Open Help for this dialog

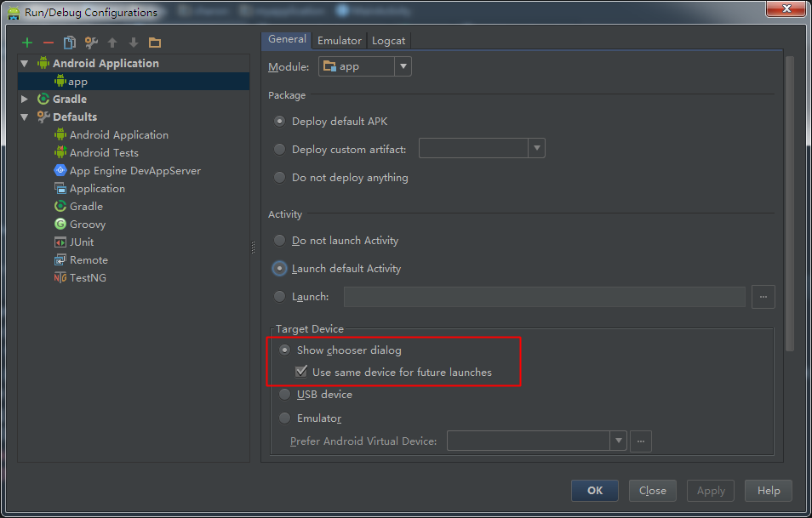769,491
